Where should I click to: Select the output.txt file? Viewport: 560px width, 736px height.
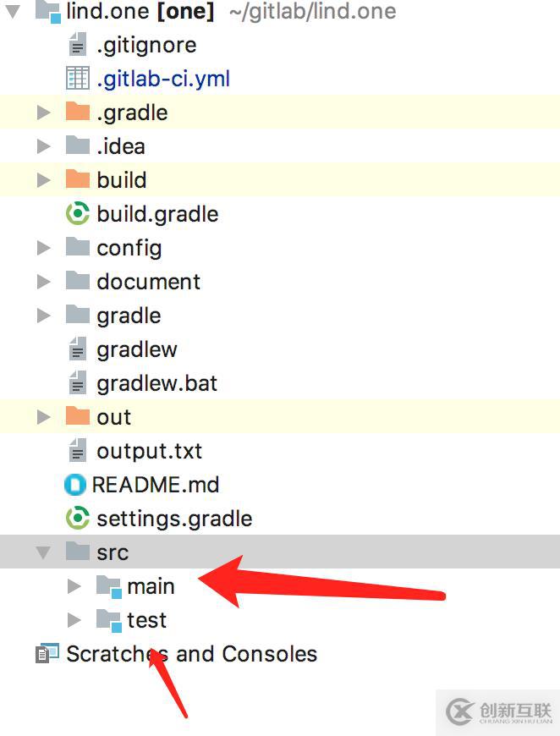pos(149,451)
